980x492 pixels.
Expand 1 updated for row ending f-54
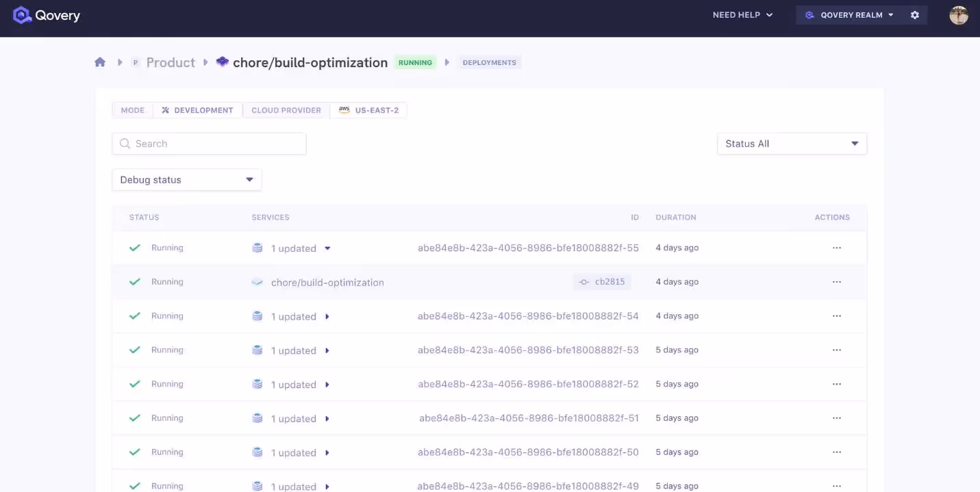pyautogui.click(x=327, y=316)
